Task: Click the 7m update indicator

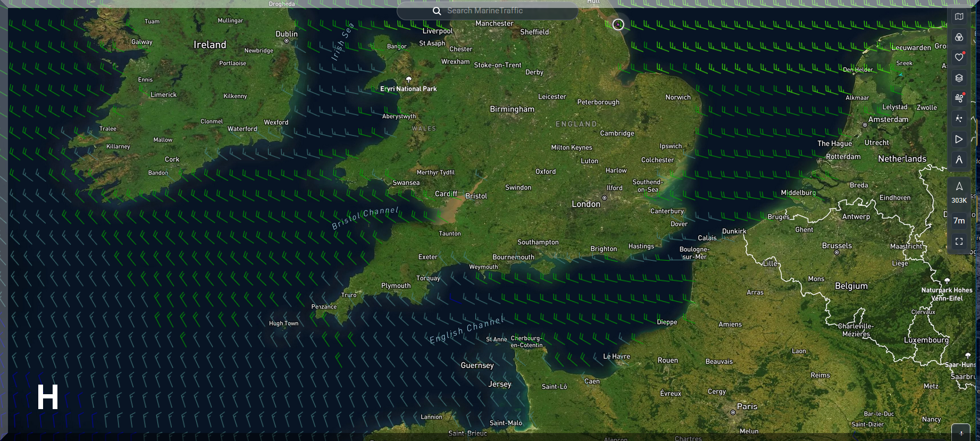Action: pos(959,221)
